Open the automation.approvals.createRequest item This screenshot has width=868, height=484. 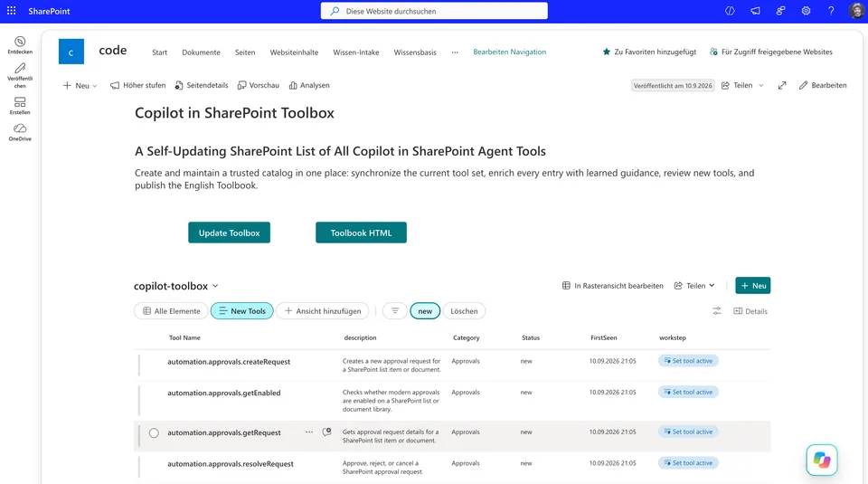[x=229, y=362]
